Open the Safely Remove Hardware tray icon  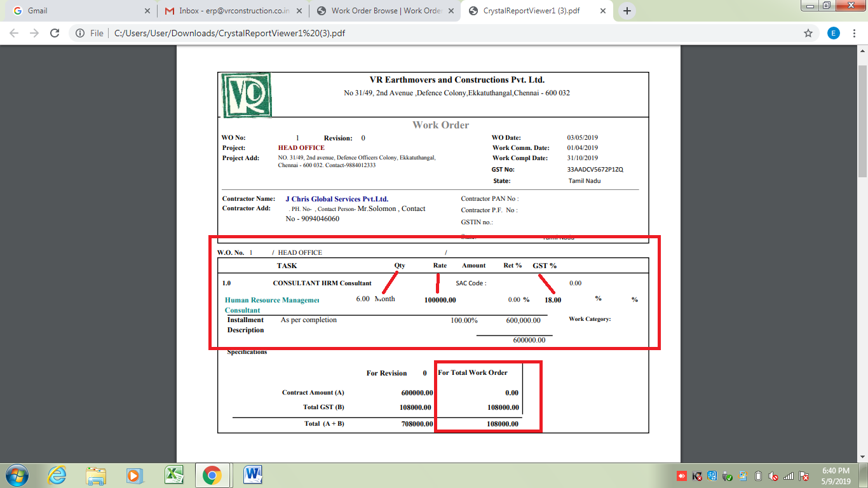coord(728,476)
